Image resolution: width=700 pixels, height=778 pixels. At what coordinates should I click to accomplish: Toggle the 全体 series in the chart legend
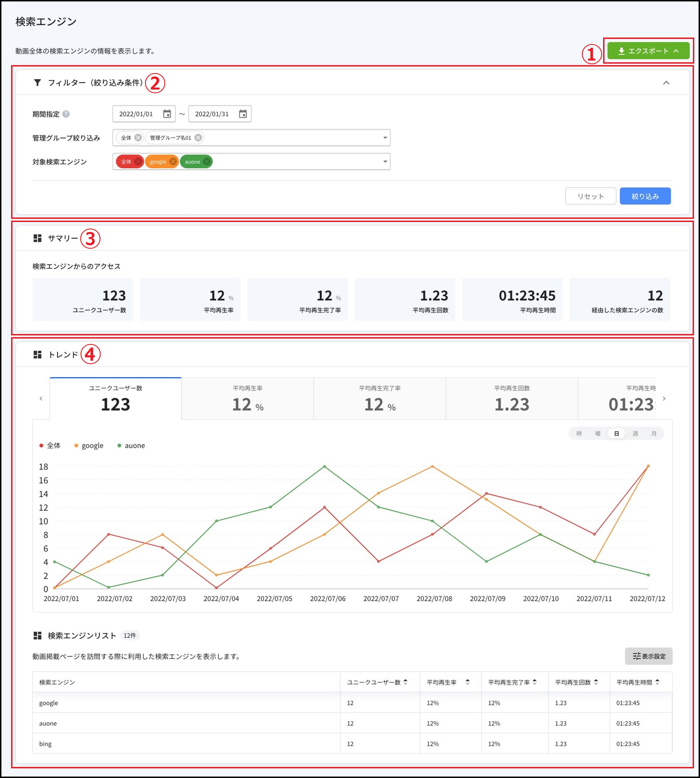coord(50,445)
